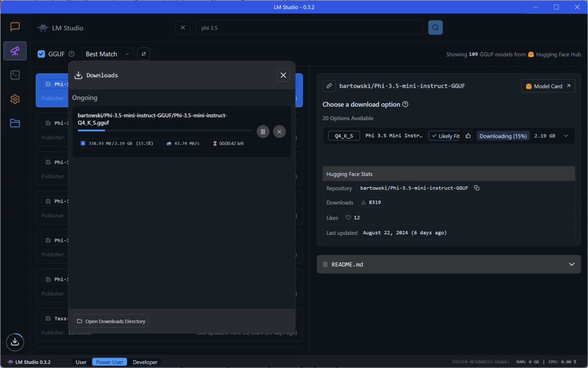Open the Model Card page
Screen dimensions: 588x368
[x=548, y=86]
